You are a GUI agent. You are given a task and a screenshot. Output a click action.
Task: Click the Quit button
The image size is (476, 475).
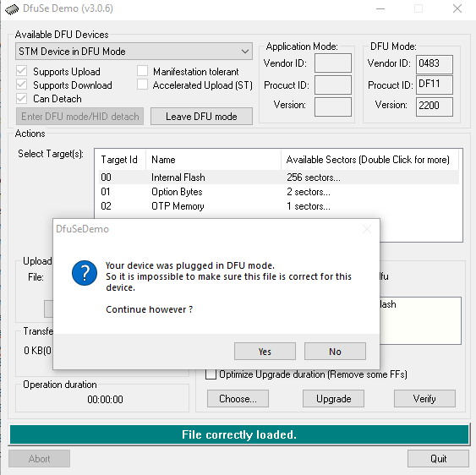click(438, 459)
